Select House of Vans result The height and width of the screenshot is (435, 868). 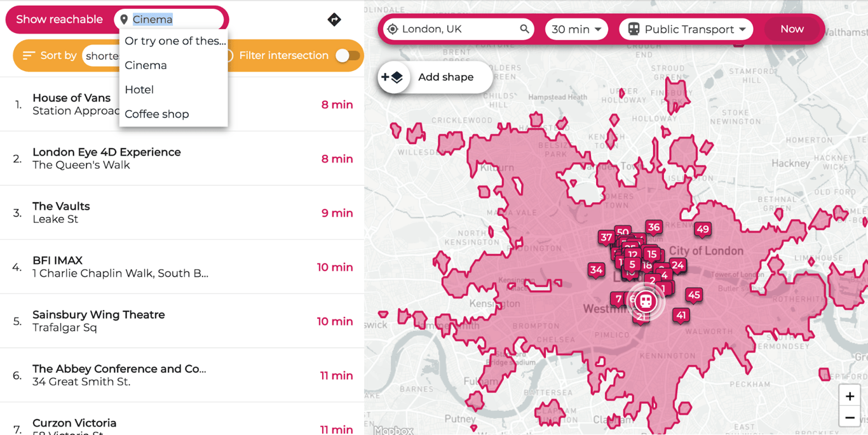pyautogui.click(x=182, y=104)
